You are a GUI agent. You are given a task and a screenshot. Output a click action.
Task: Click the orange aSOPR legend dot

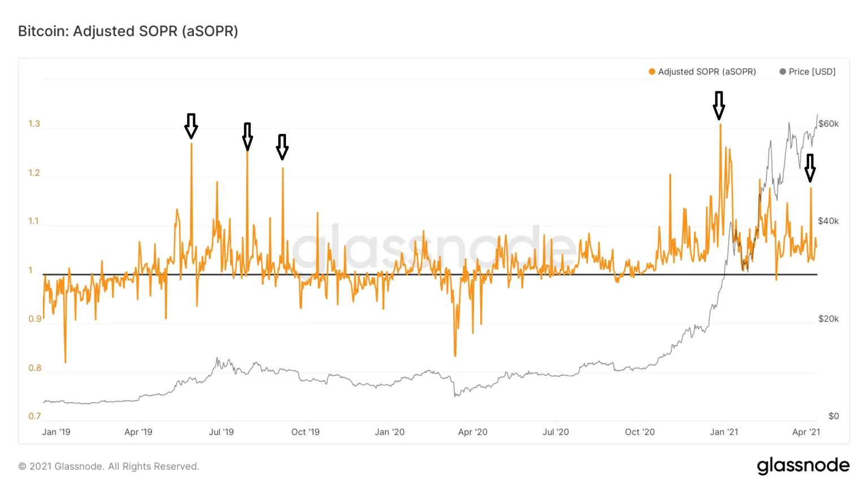652,72
